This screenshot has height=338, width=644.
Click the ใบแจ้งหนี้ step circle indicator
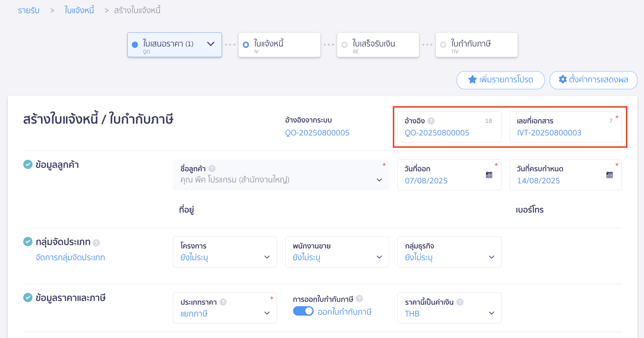point(246,45)
